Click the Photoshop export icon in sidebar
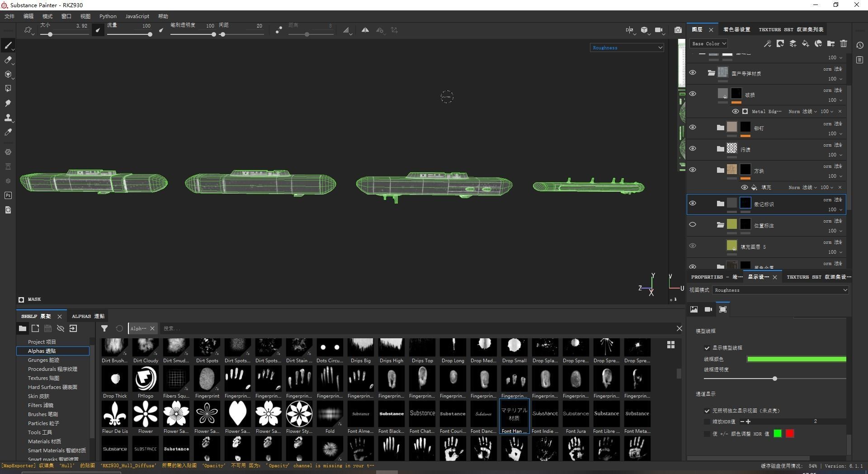This screenshot has width=868, height=474. click(8, 195)
